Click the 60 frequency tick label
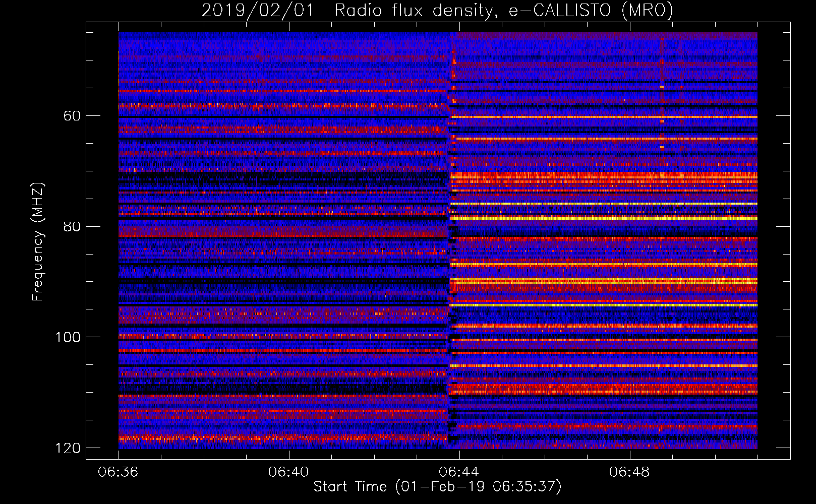 [x=72, y=116]
